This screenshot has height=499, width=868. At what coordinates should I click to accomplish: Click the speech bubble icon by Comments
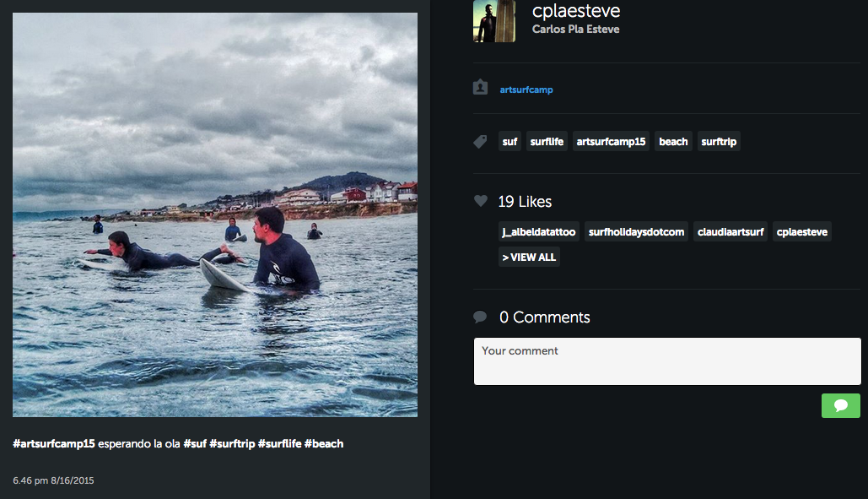pyautogui.click(x=481, y=317)
